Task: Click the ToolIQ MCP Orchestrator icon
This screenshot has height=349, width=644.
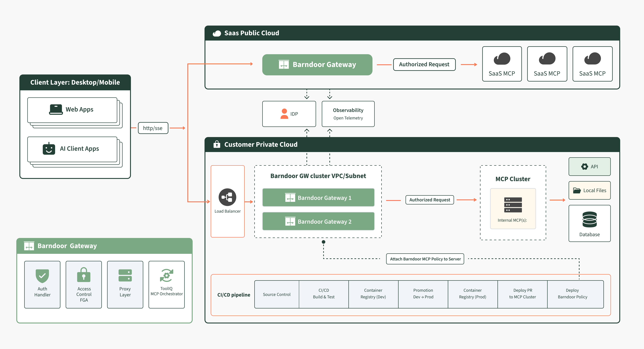Action: 166,275
